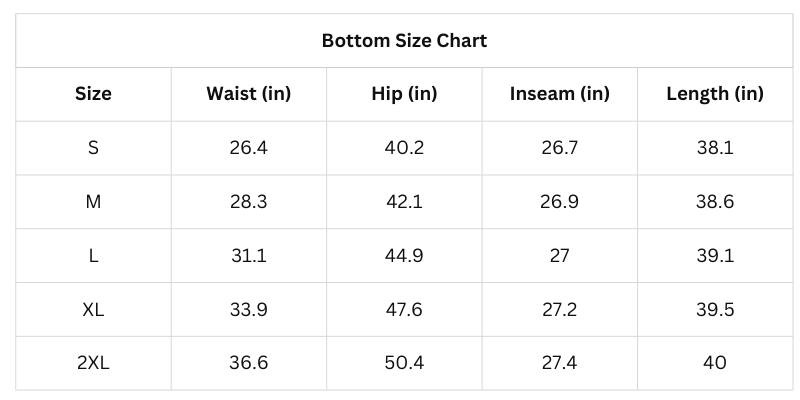Select waist value 26.4 for size S
800x400 pixels.
(248, 148)
